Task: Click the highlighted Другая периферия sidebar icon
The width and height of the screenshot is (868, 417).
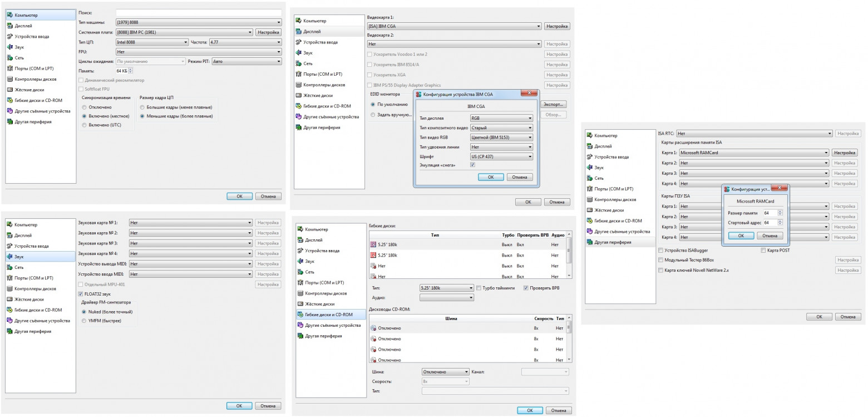Action: [x=590, y=242]
